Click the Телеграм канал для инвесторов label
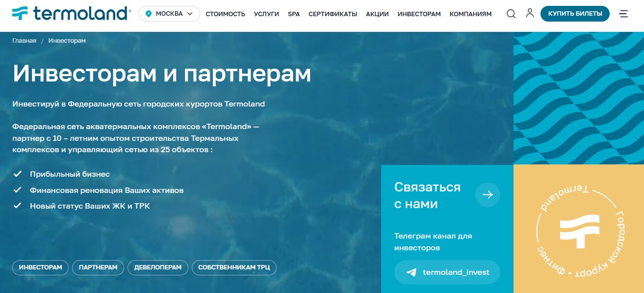 tap(433, 242)
